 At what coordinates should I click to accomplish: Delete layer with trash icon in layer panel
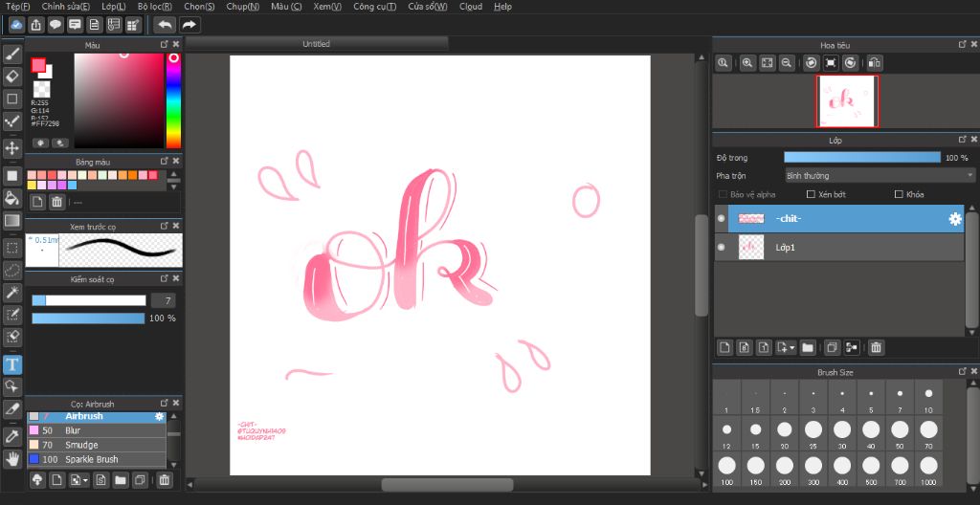[876, 347]
